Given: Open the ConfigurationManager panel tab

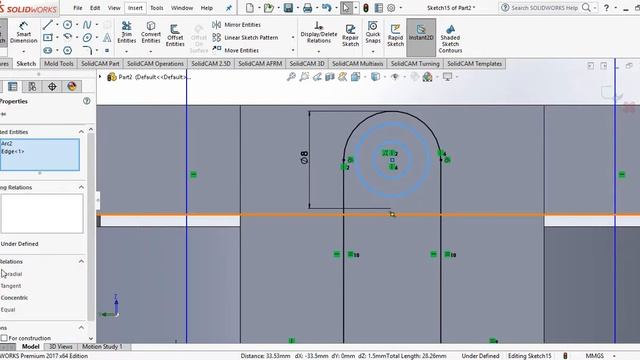Looking at the screenshot, I should (32, 87).
